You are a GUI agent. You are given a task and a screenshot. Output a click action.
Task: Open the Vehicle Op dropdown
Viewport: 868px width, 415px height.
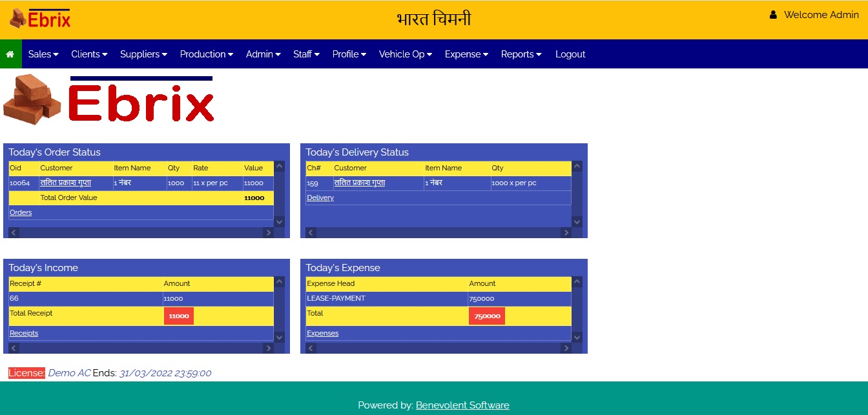click(406, 54)
